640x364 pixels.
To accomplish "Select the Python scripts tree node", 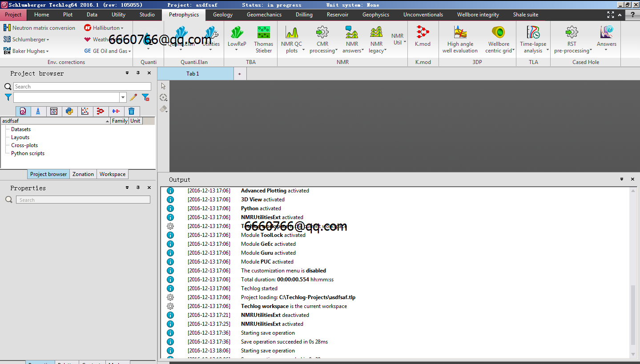I will pyautogui.click(x=28, y=153).
